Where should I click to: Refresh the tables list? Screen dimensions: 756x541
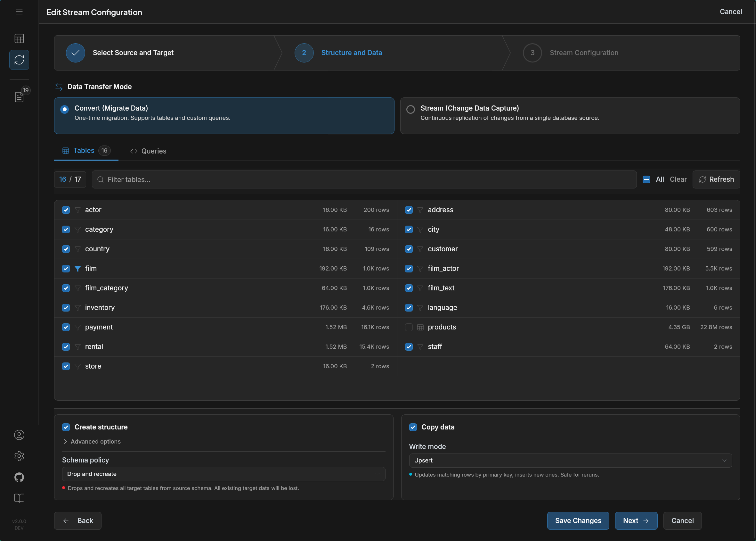[x=716, y=179]
